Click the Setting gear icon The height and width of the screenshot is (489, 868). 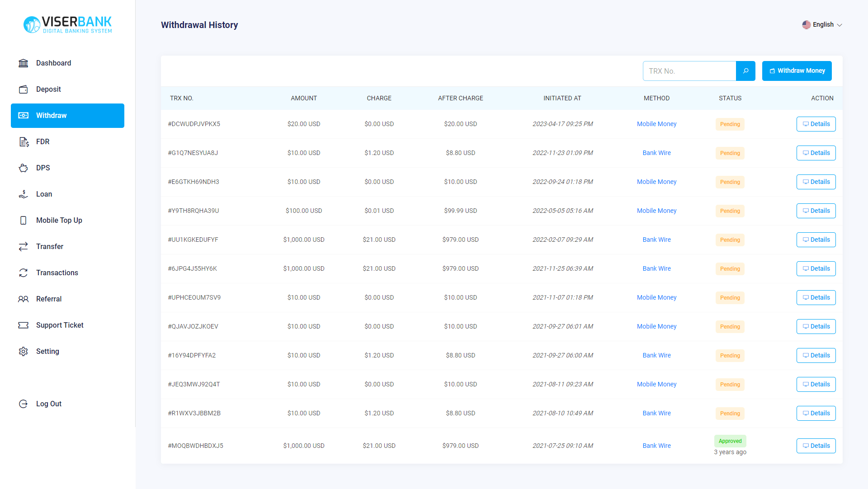click(24, 352)
